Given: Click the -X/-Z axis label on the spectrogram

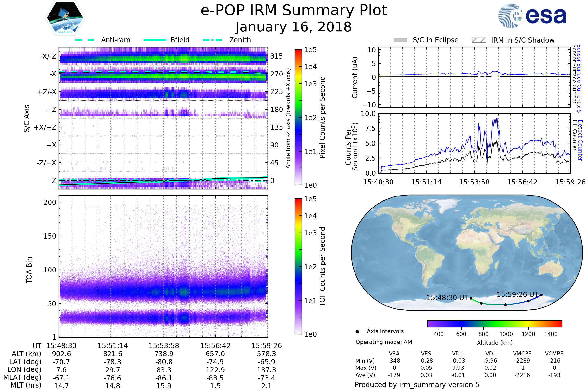Looking at the screenshot, I should pyautogui.click(x=48, y=56).
